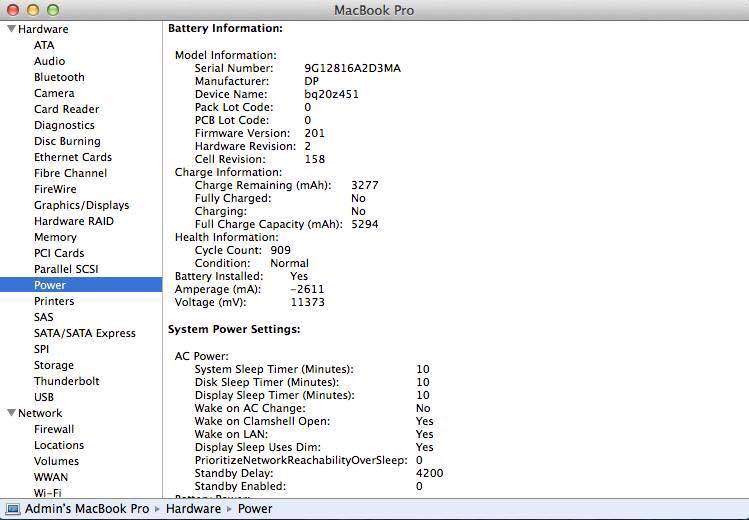Click Cycle Count value 909
The height and width of the screenshot is (520, 749).
coord(280,250)
